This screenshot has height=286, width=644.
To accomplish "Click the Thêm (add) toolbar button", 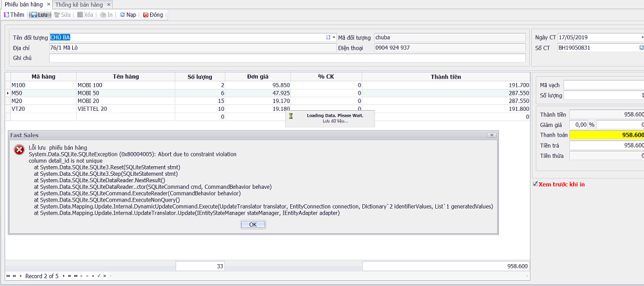I will click(14, 15).
